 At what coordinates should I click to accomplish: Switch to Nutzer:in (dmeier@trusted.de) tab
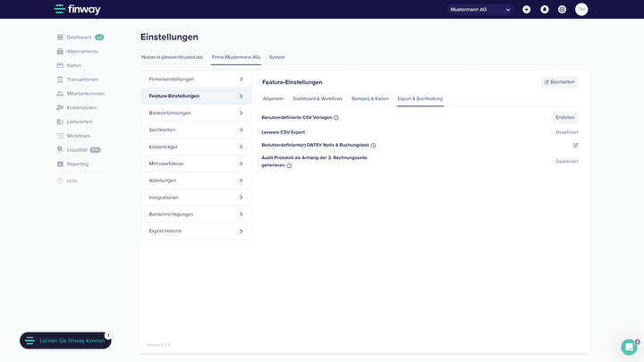pos(172,57)
